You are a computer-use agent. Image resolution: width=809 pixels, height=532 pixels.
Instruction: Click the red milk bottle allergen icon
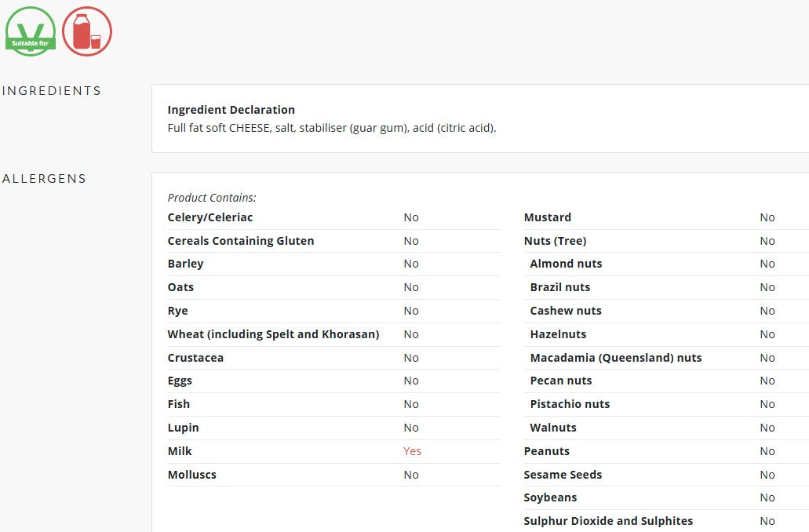pyautogui.click(x=87, y=31)
